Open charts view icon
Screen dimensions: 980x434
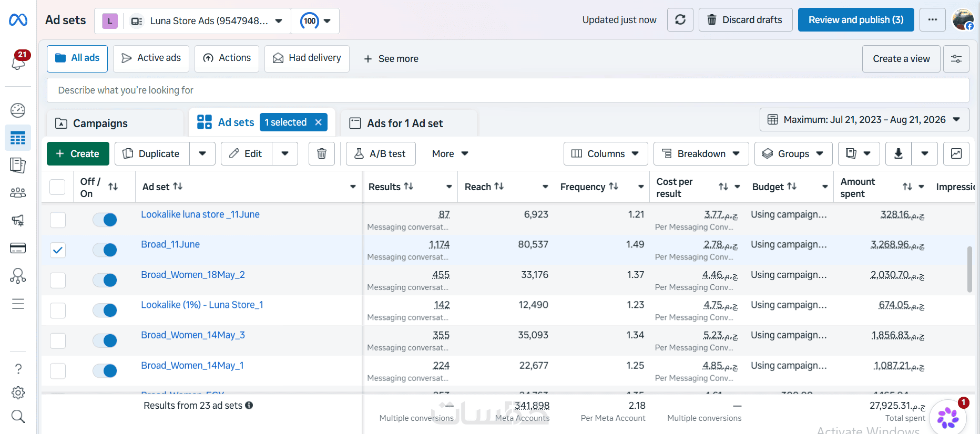click(956, 153)
